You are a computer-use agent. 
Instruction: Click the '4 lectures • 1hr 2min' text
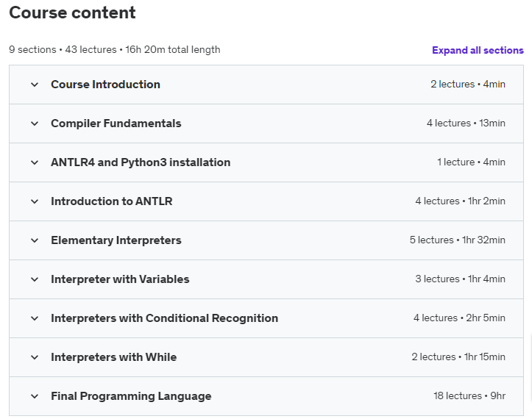pos(461,201)
